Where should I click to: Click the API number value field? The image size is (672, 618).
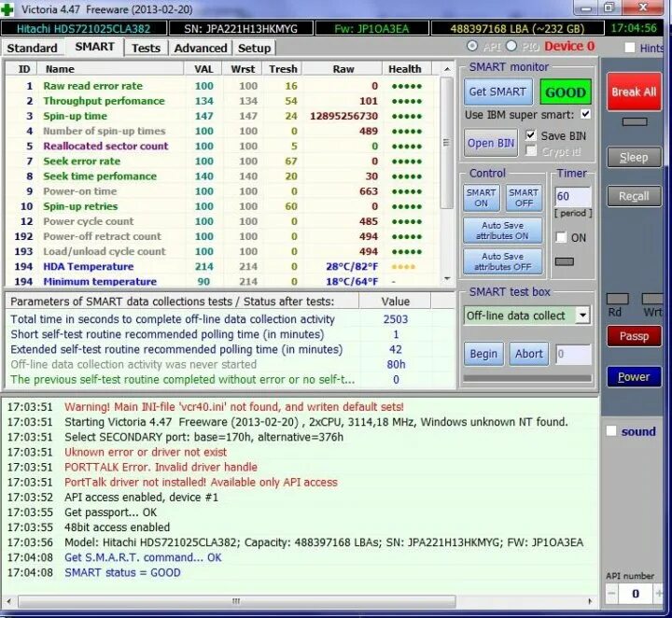tap(636, 593)
